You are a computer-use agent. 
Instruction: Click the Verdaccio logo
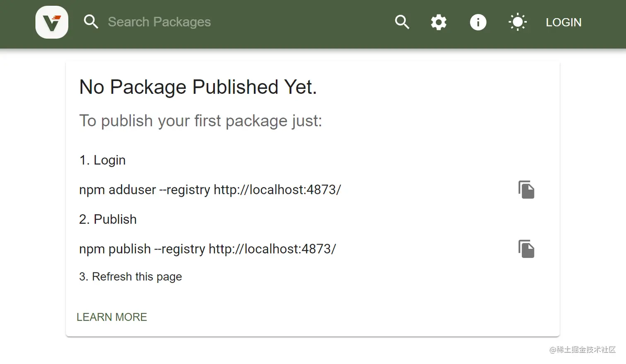pos(52,22)
